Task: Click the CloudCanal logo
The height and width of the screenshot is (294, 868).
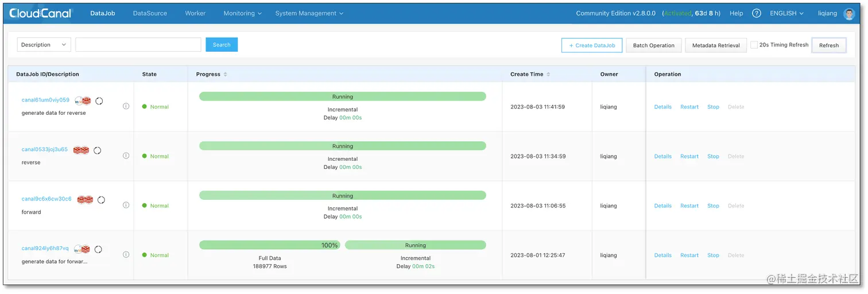Action: pyautogui.click(x=40, y=13)
